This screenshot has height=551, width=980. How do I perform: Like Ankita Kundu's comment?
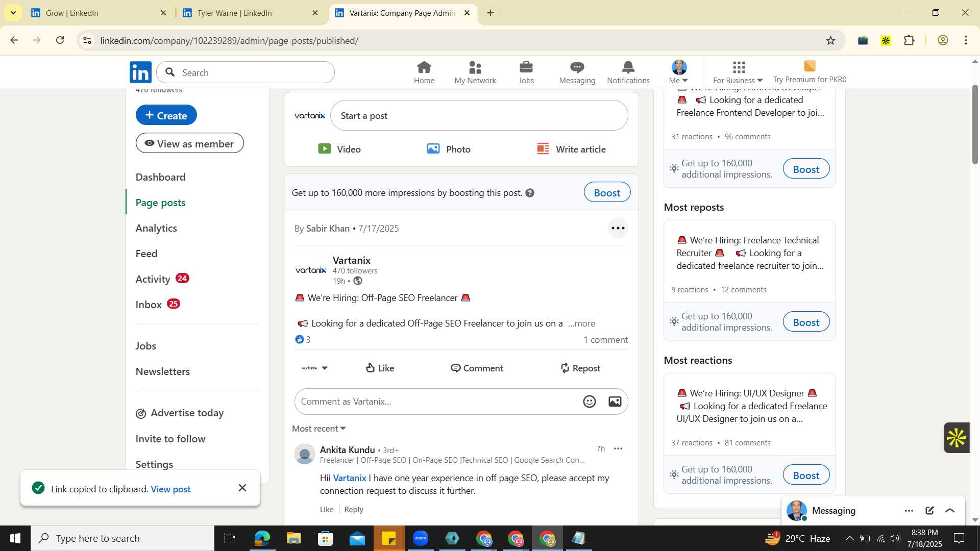coord(327,509)
